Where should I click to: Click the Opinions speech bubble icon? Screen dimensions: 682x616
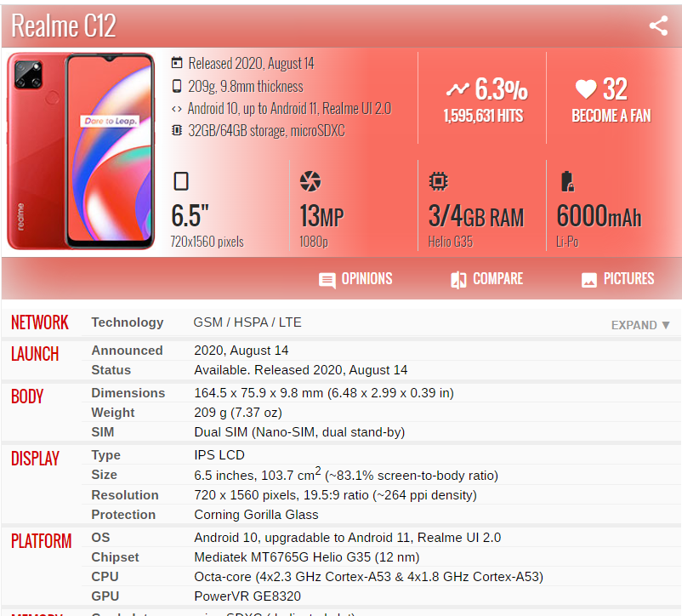[x=327, y=280]
